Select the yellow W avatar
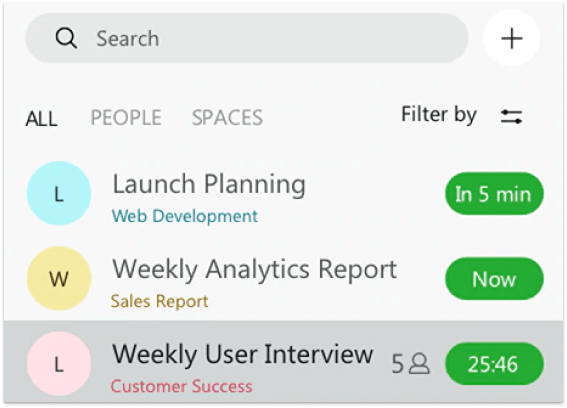 [59, 279]
